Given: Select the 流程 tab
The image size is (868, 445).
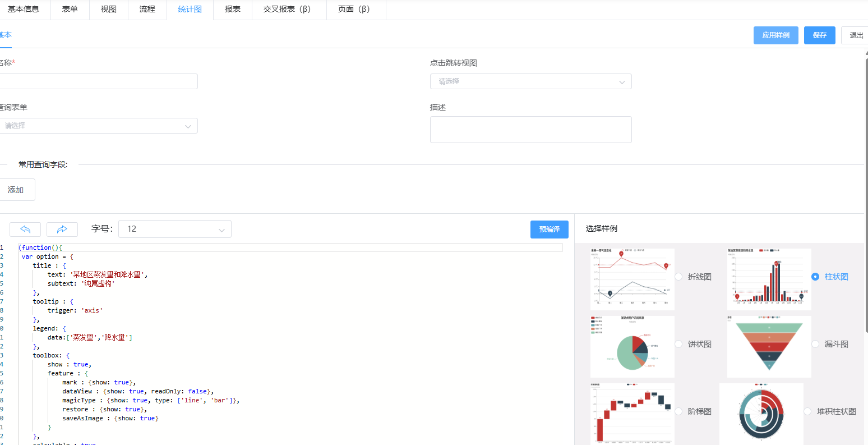Looking at the screenshot, I should 147,10.
